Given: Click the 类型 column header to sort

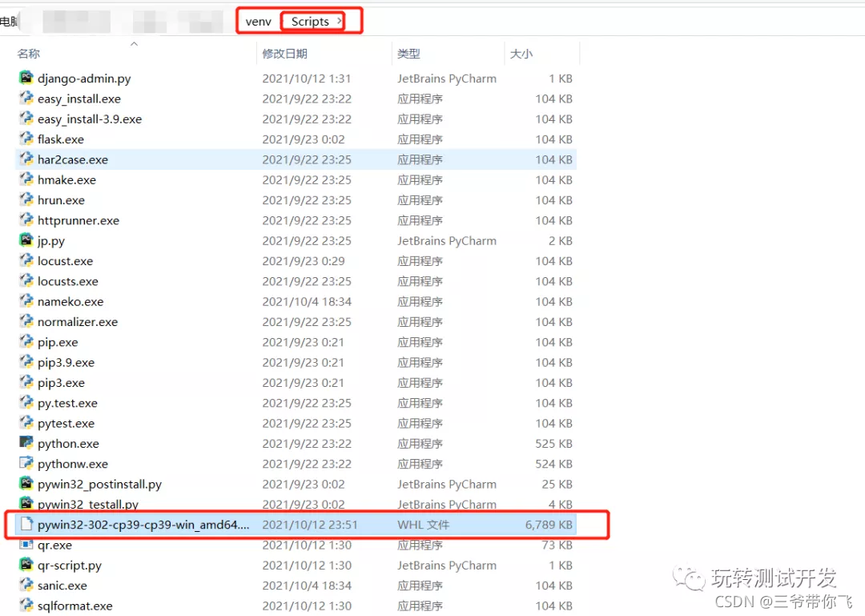Looking at the screenshot, I should click(x=408, y=54).
